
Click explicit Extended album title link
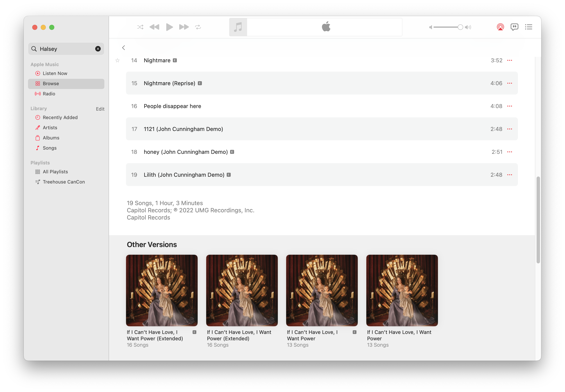click(x=155, y=335)
